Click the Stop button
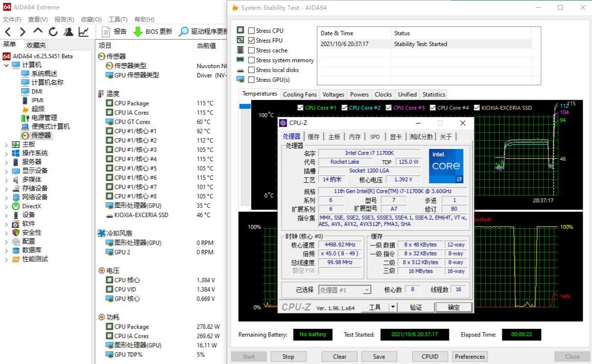 pyautogui.click(x=288, y=357)
